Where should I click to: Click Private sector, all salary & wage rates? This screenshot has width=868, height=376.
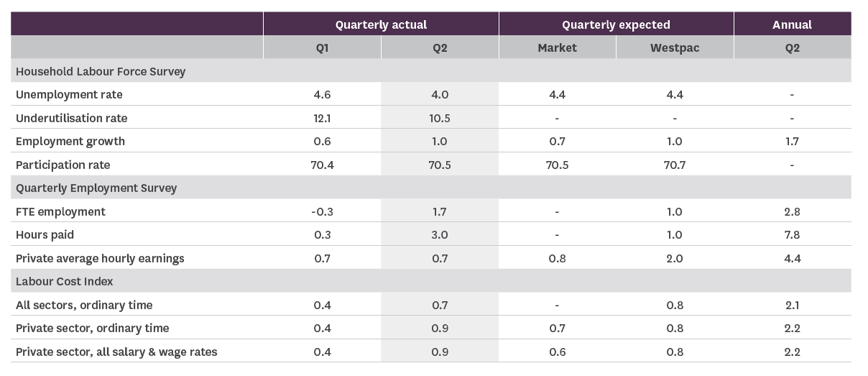coord(116,352)
